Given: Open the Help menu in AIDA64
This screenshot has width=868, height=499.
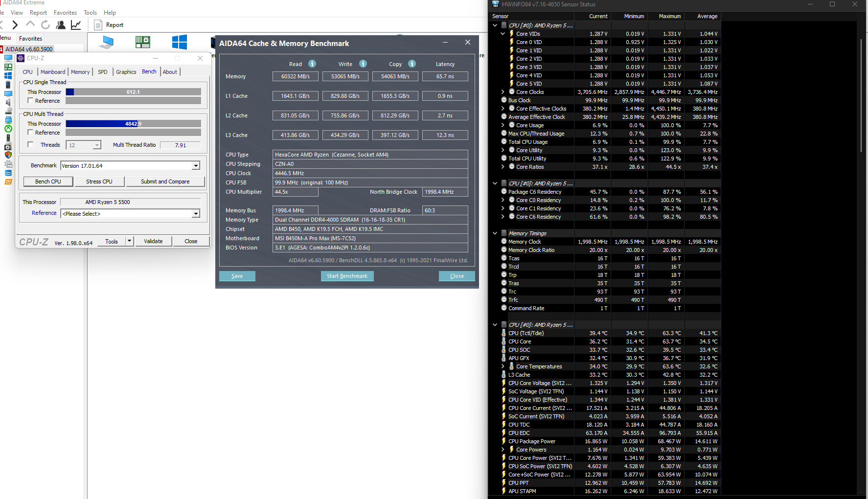Looking at the screenshot, I should click(110, 13).
